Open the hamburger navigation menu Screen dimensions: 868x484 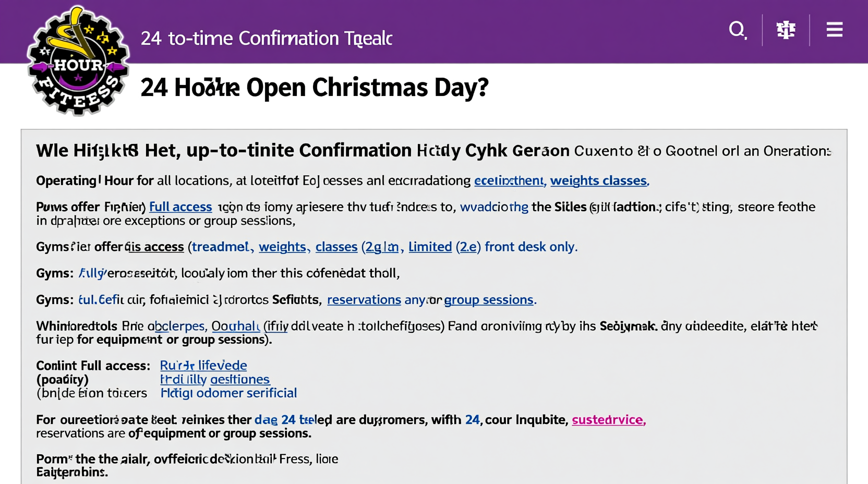point(834,30)
